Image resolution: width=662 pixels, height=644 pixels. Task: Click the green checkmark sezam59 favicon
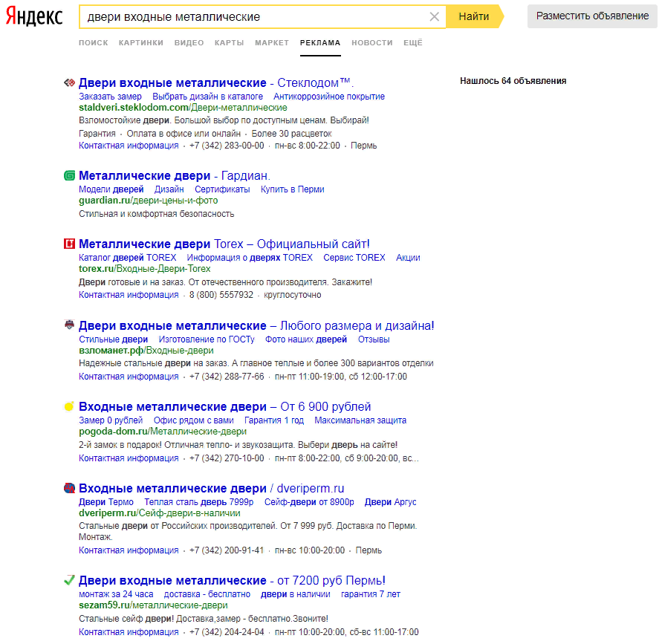pos(69,580)
